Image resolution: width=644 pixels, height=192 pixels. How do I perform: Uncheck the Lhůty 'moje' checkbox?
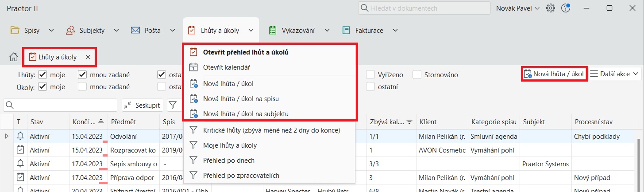(43, 74)
